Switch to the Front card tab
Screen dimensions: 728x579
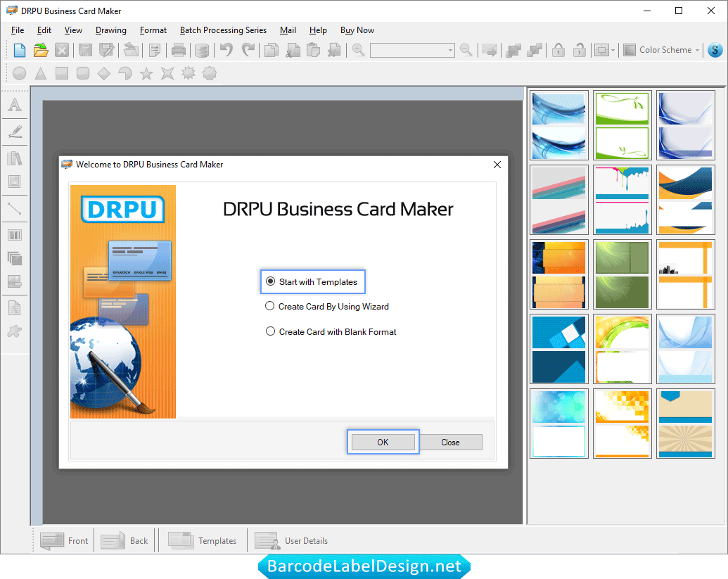(x=65, y=540)
